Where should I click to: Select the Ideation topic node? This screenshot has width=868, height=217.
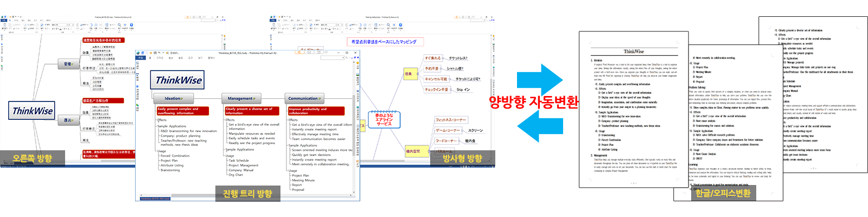pyautogui.click(x=174, y=98)
